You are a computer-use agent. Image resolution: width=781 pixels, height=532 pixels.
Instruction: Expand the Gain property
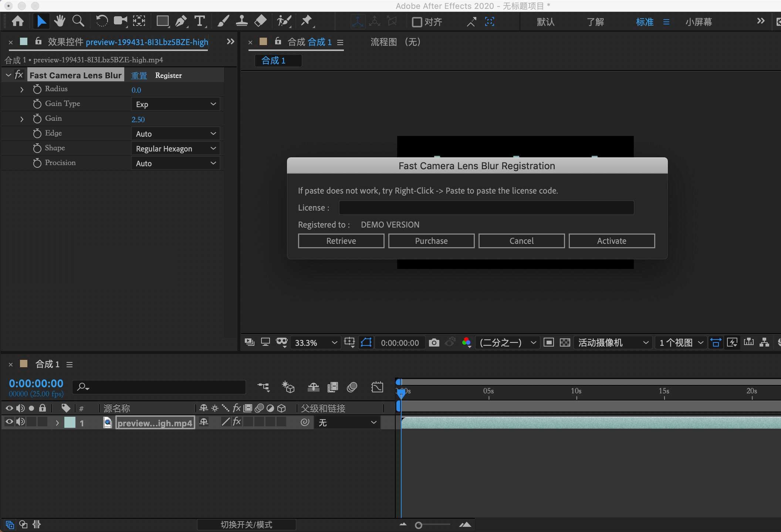(x=22, y=119)
